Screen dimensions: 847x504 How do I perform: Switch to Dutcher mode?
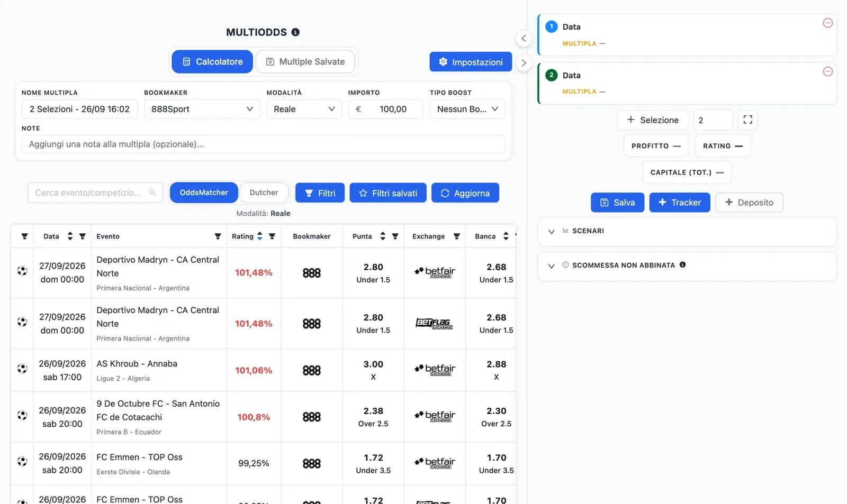pos(264,193)
